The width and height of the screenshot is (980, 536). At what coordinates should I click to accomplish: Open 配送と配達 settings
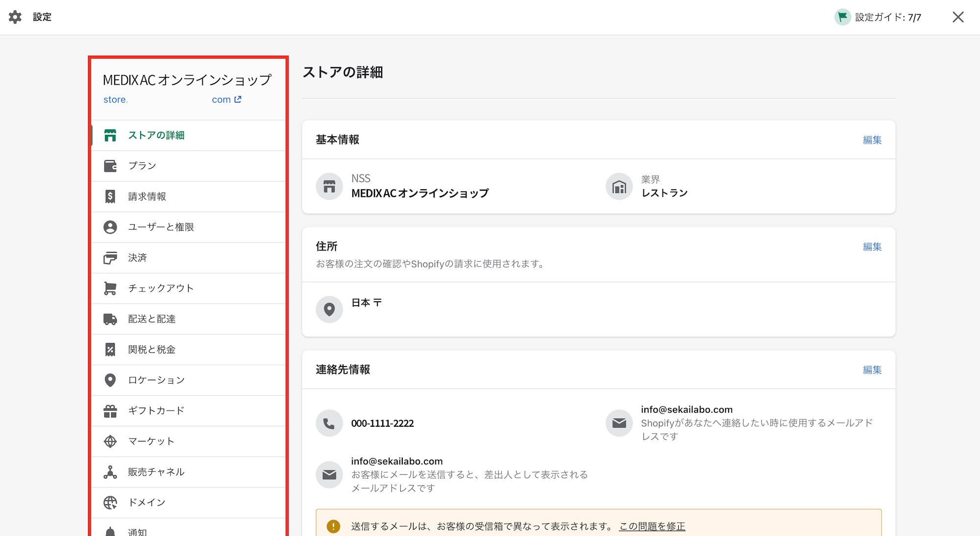[189, 319]
